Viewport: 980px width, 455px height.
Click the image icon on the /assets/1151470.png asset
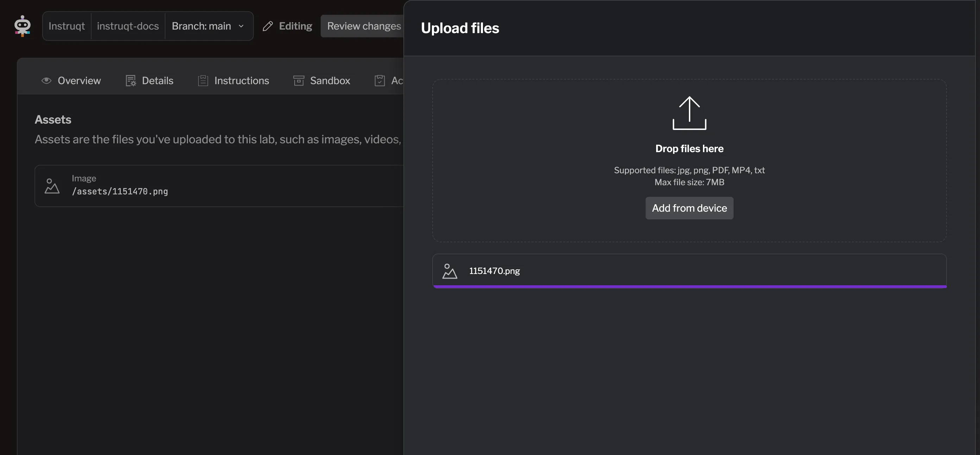tap(52, 186)
